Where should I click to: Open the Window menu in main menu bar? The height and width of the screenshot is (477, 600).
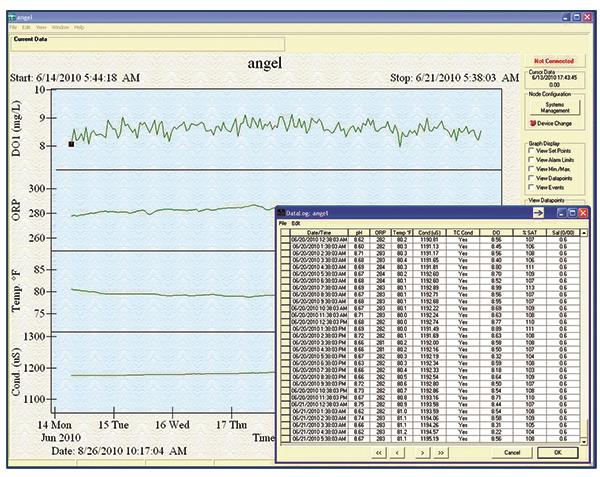61,27
